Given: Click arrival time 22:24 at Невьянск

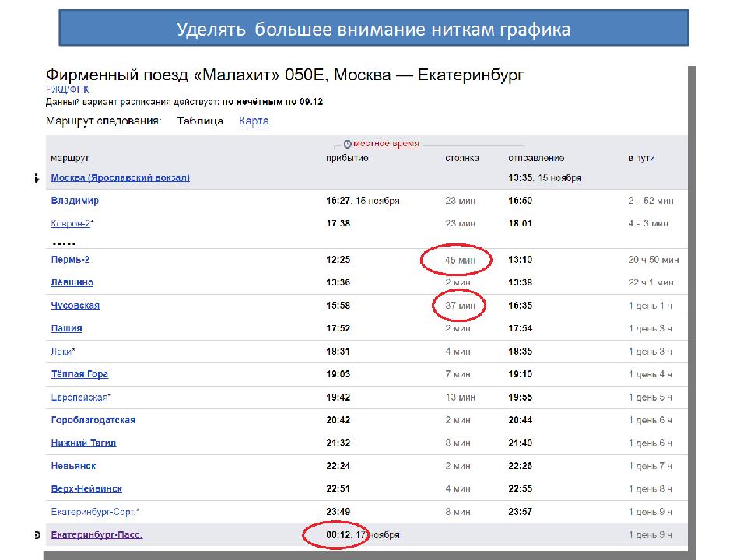Looking at the screenshot, I should tap(338, 466).
